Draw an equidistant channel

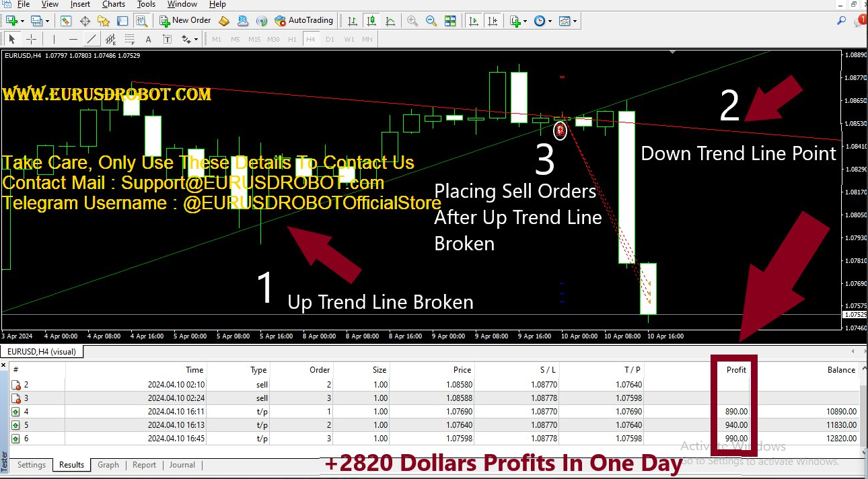coord(111,39)
